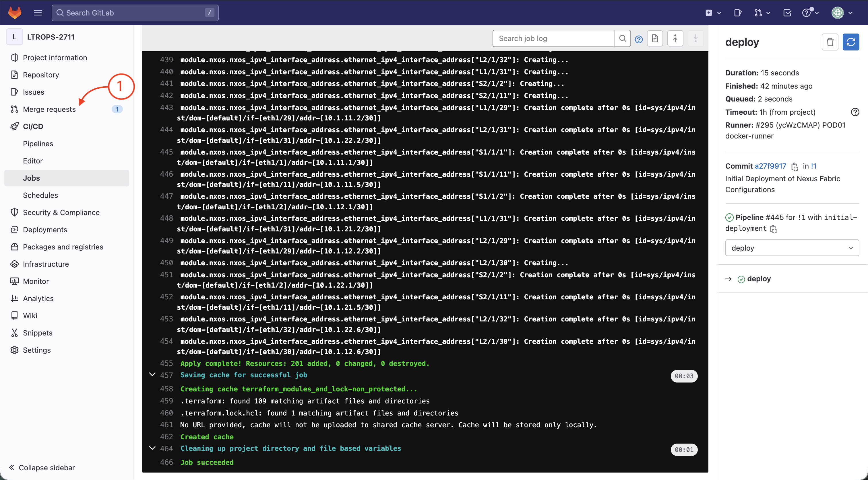Viewport: 868px width, 480px height.
Task: Click the retry job icon button
Action: tap(850, 42)
